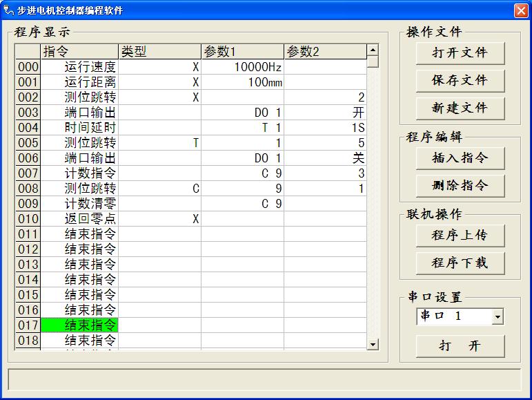Select 端口输出 in row 003
532x400 pixels.
coord(79,113)
